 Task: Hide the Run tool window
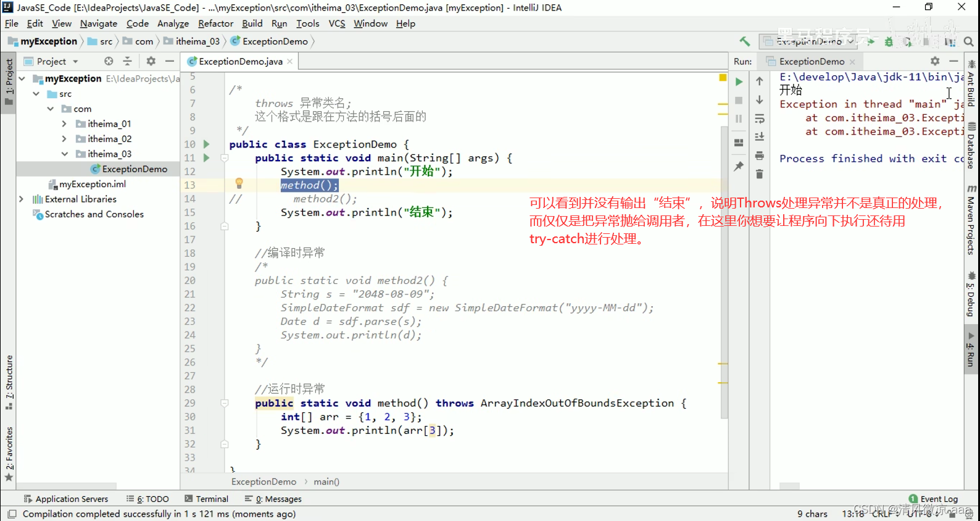pos(953,61)
